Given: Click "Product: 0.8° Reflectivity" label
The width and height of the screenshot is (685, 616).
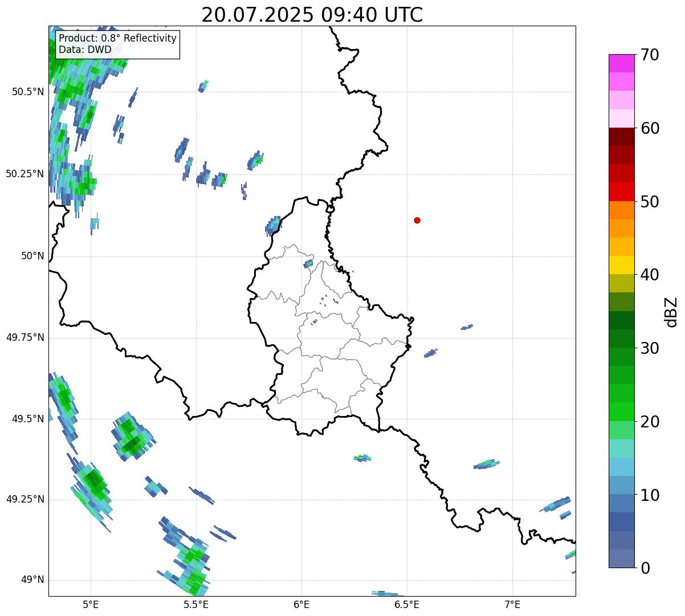Looking at the screenshot, I should (118, 38).
